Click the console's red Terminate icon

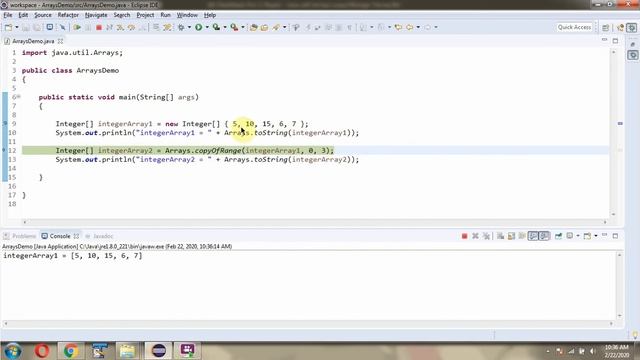(464, 236)
